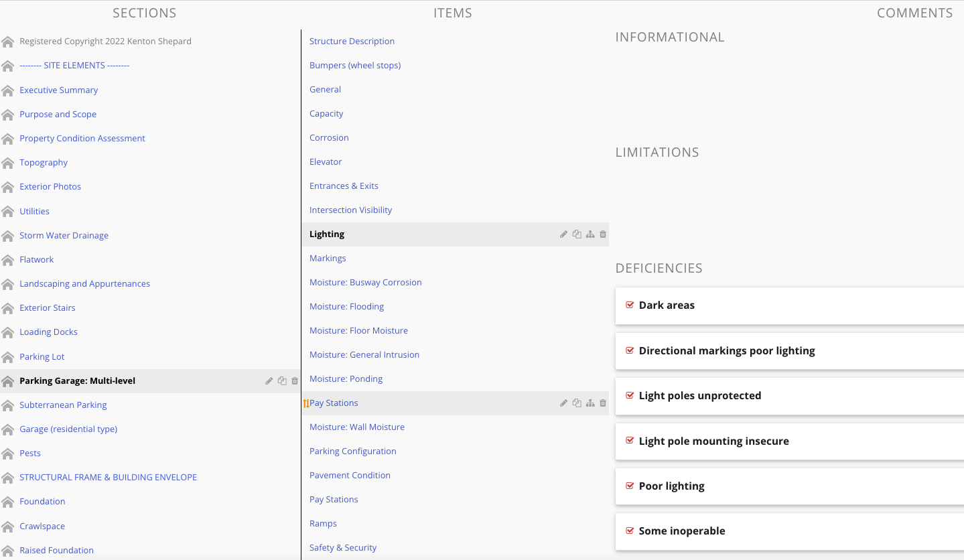
Task: Open the SITE ELEMENTS section divider link
Action: click(x=74, y=66)
